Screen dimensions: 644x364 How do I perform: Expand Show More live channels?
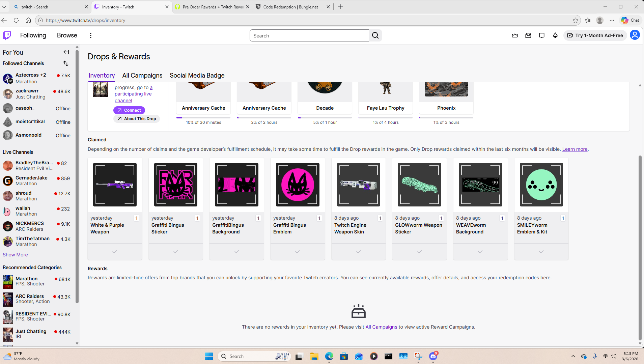coord(15,255)
